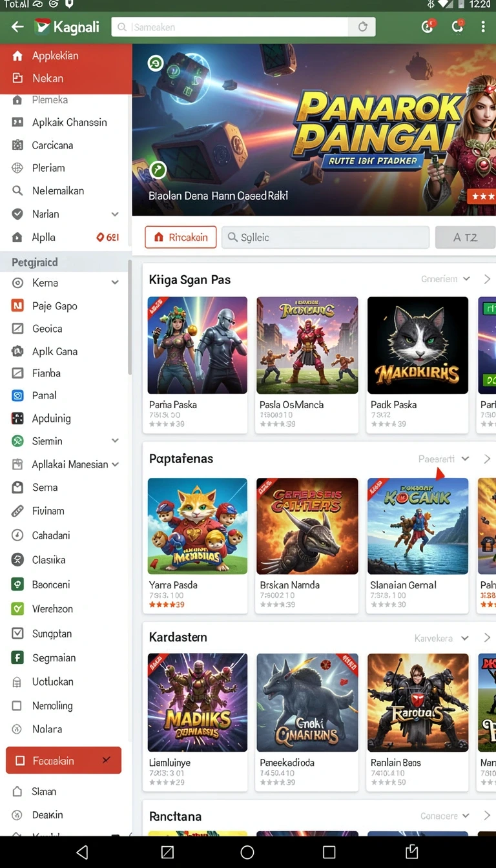Click icon next to Aplkaik Chanssin
496x868 pixels.
click(x=17, y=122)
